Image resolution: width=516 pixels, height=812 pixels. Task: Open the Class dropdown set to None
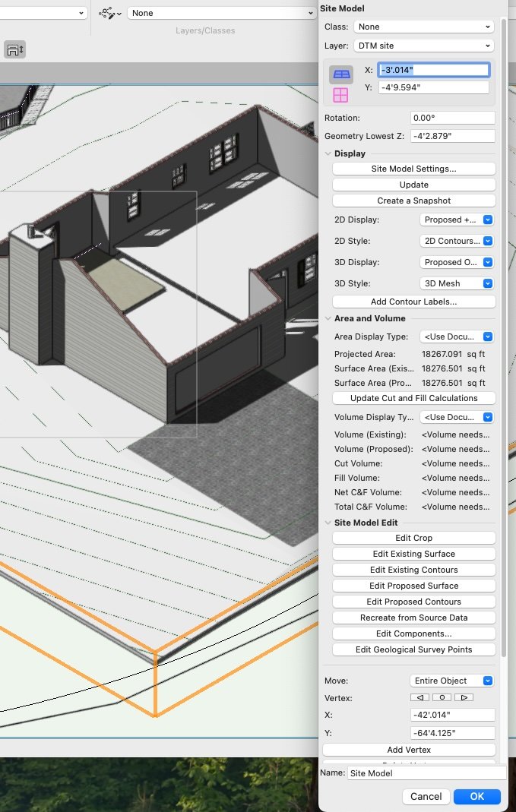click(x=424, y=27)
